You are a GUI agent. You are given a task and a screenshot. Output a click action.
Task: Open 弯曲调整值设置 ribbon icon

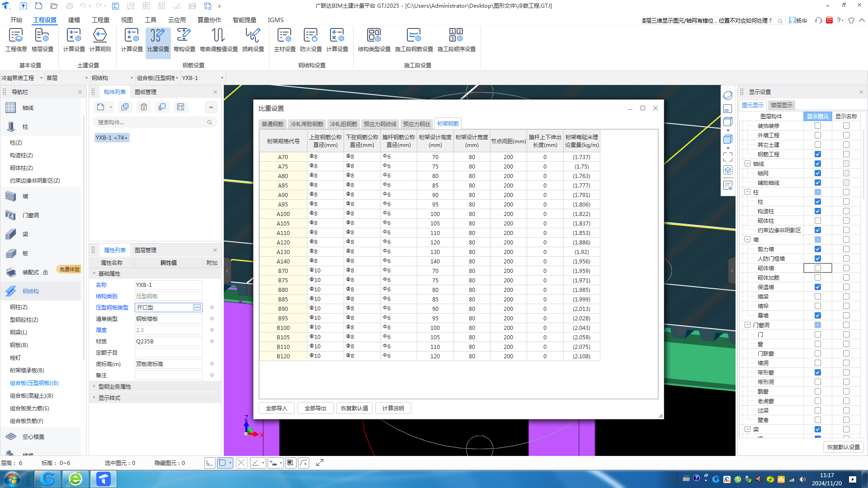point(219,40)
